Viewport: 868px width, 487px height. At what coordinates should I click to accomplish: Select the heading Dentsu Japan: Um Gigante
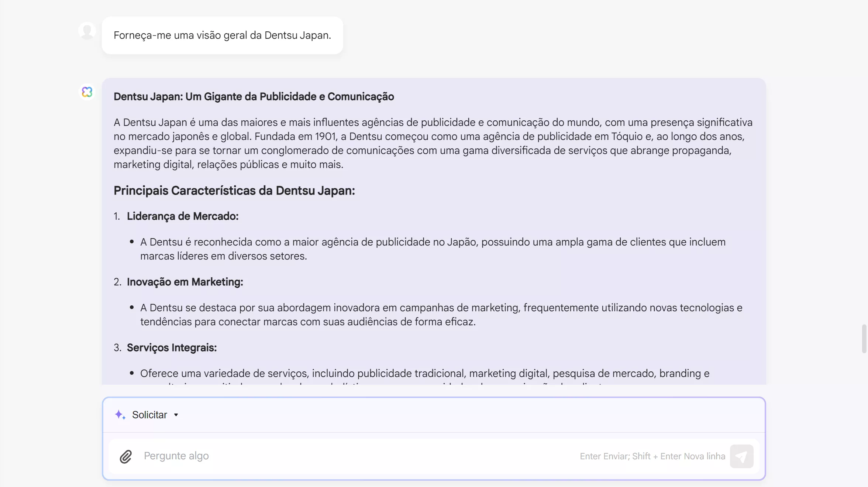point(254,96)
